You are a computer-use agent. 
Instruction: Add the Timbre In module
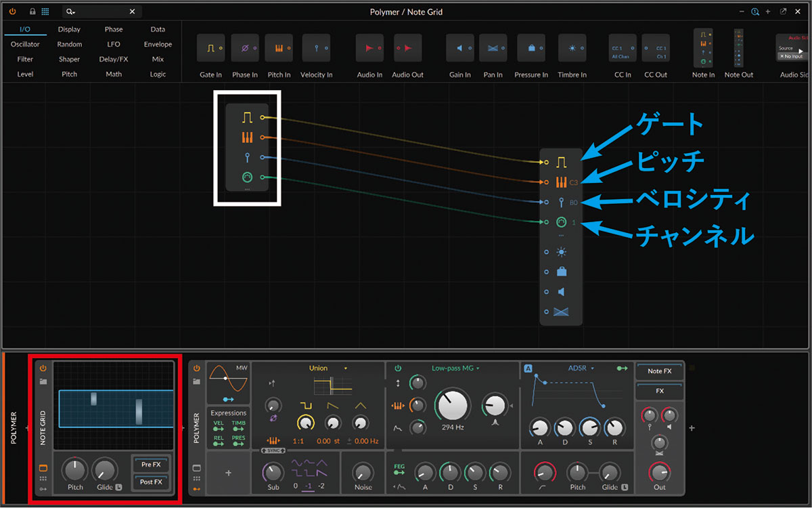(x=572, y=48)
